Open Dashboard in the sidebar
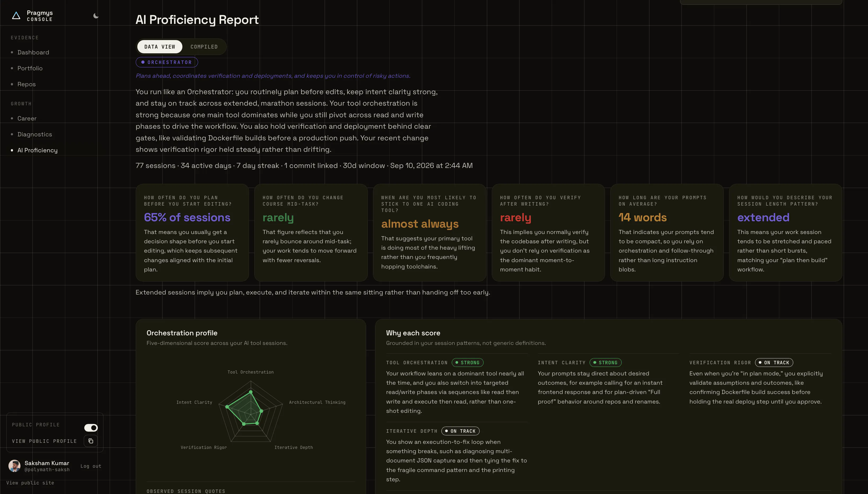 point(33,52)
